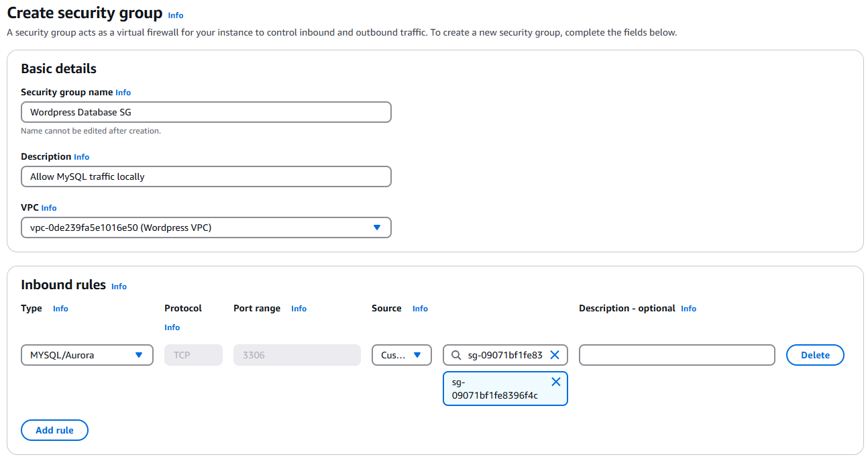
Task: Open Info next to Description label
Action: (81, 156)
